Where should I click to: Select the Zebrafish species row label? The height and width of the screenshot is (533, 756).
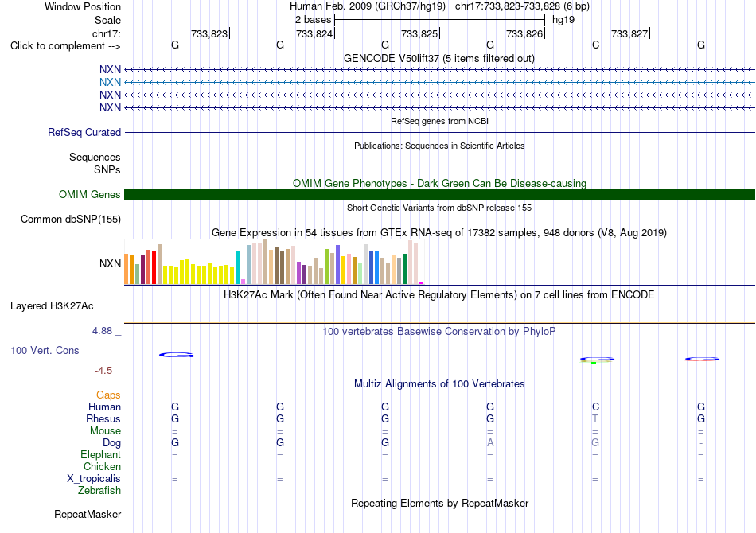coord(99,490)
